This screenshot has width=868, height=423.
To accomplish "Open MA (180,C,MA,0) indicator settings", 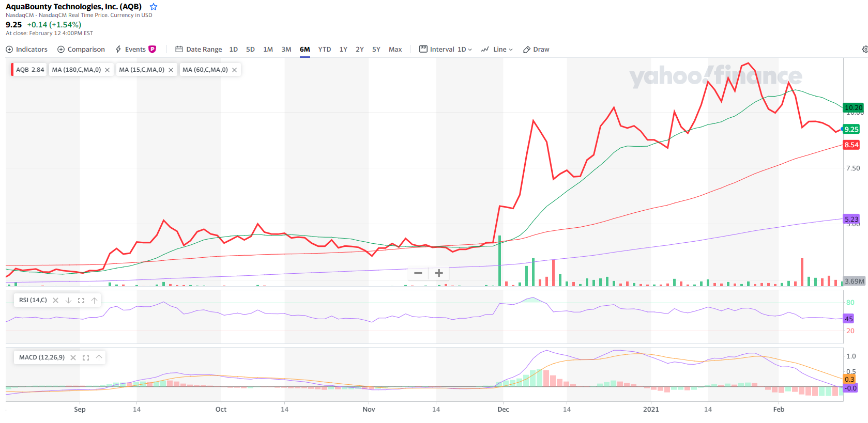I will 77,70.
